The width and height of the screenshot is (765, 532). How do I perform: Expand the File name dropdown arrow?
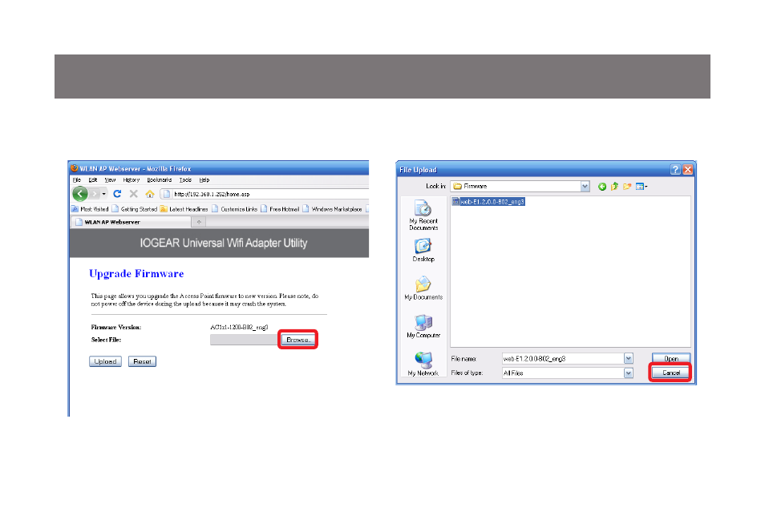pos(629,358)
